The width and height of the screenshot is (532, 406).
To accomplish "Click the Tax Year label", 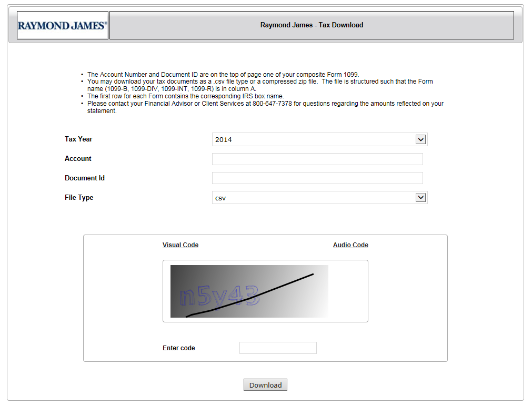I will coord(78,139).
